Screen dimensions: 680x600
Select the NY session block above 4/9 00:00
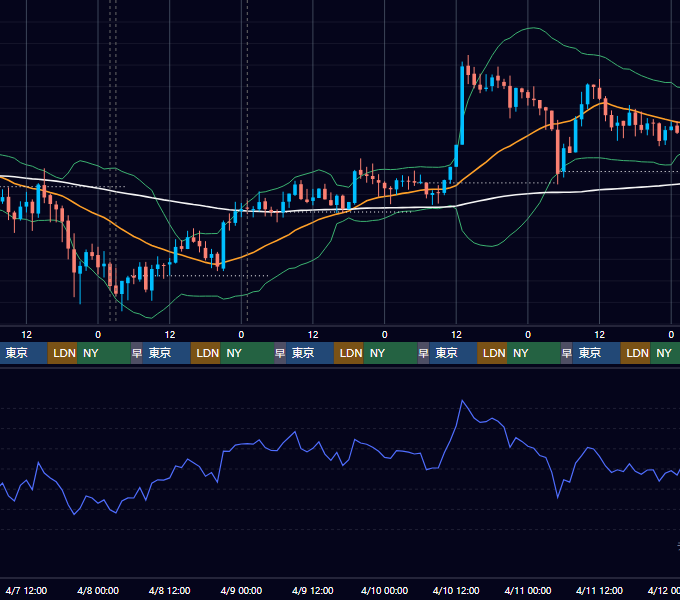pos(247,353)
